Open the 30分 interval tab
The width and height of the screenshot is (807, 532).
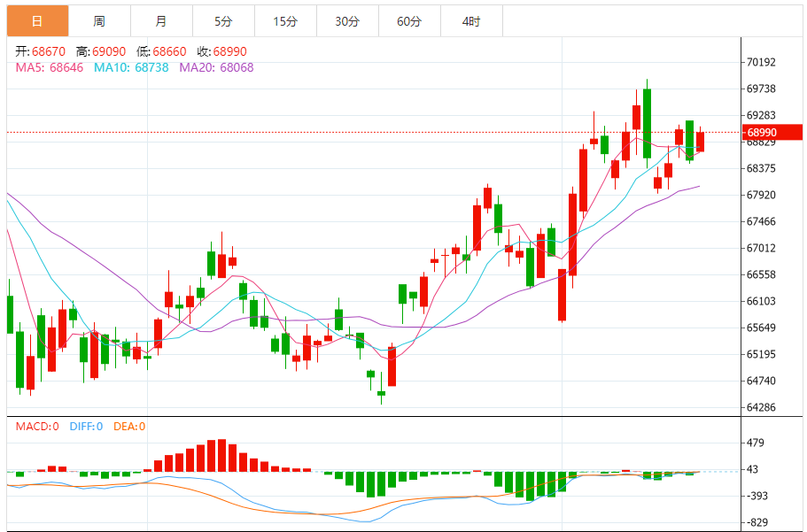[347, 21]
